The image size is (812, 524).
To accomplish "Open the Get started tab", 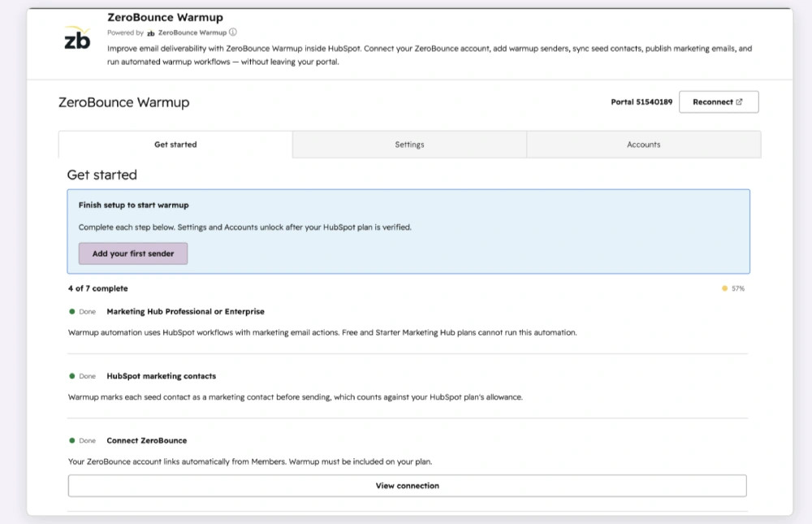I will point(175,145).
